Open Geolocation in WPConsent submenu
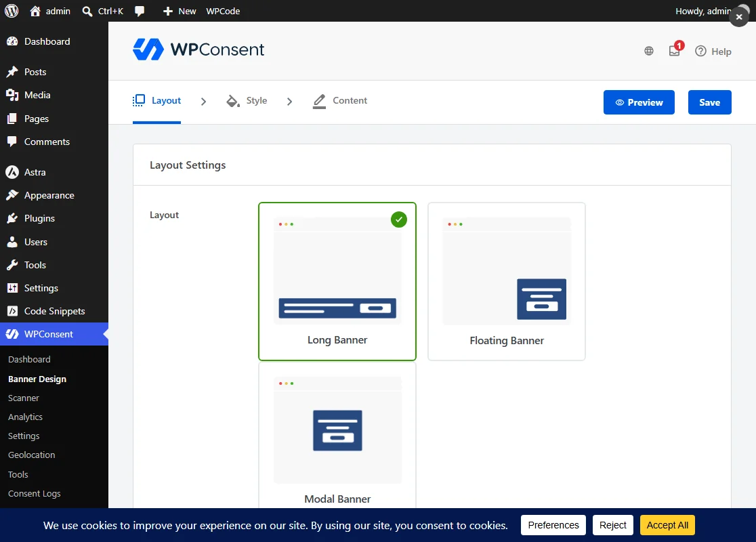Image resolution: width=756 pixels, height=542 pixels. coord(32,455)
